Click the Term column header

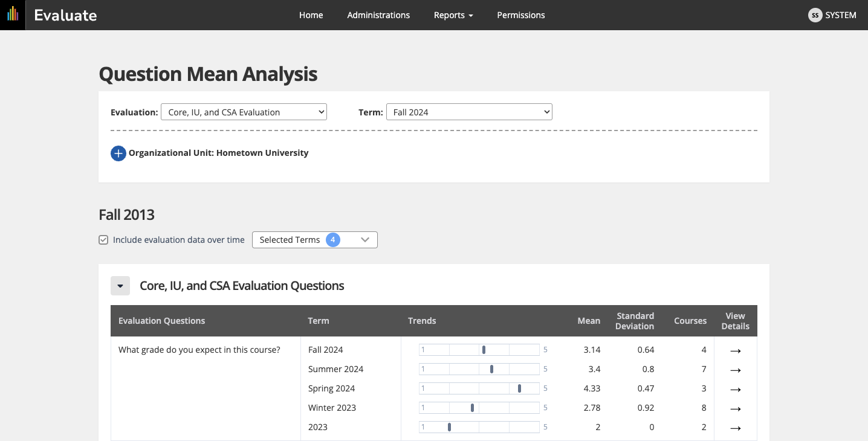coord(319,321)
